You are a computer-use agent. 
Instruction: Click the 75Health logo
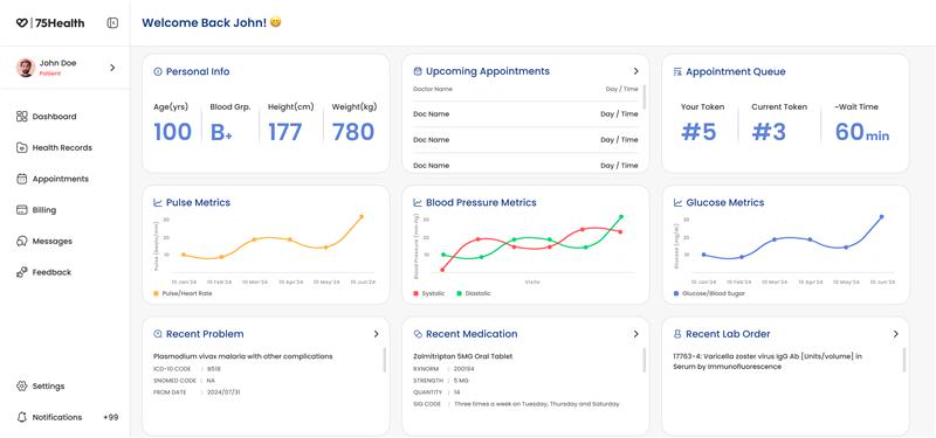click(x=50, y=23)
